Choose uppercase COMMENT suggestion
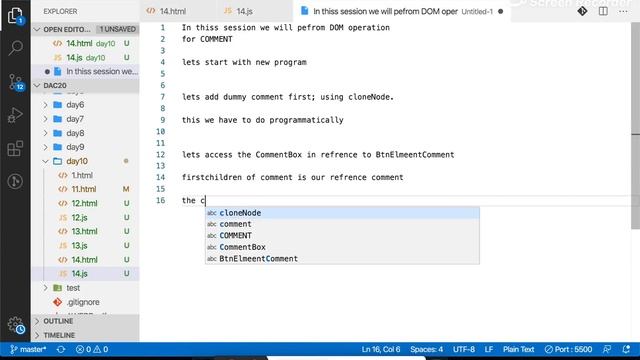Image resolution: width=640 pixels, height=360 pixels. [342, 236]
